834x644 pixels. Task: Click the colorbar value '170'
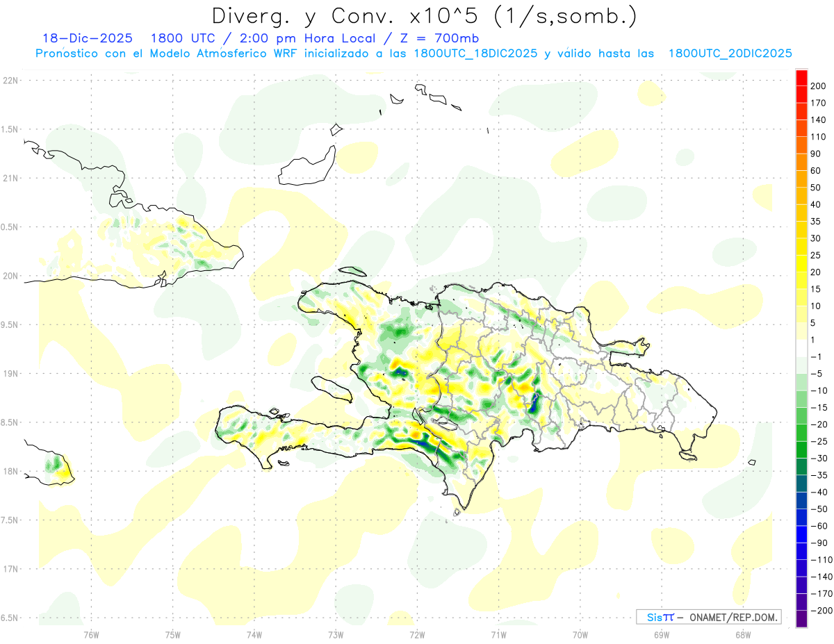click(x=818, y=103)
